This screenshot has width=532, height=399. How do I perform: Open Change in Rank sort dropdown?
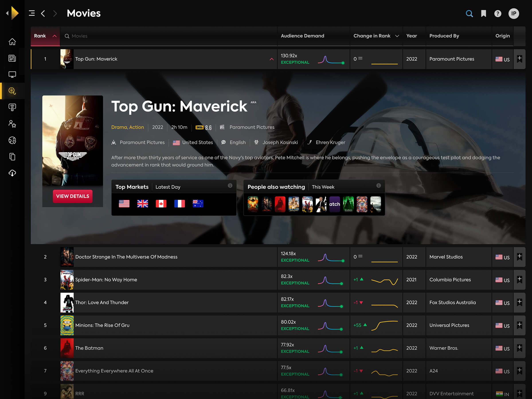tap(397, 36)
